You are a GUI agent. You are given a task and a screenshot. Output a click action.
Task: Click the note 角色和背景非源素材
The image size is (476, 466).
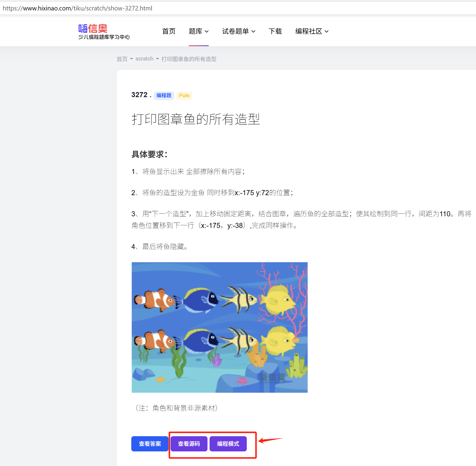pos(177,408)
